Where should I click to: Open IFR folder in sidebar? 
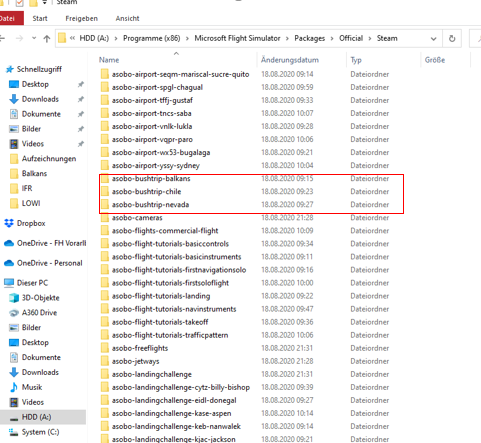pos(27,189)
